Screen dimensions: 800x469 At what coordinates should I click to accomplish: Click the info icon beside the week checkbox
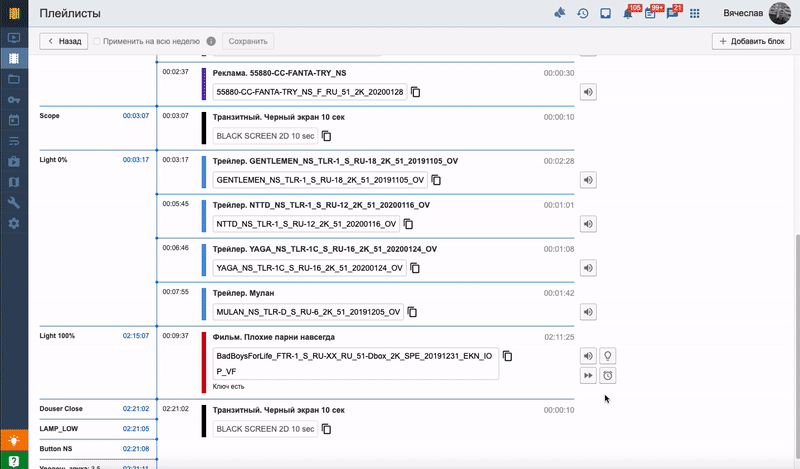coord(211,41)
